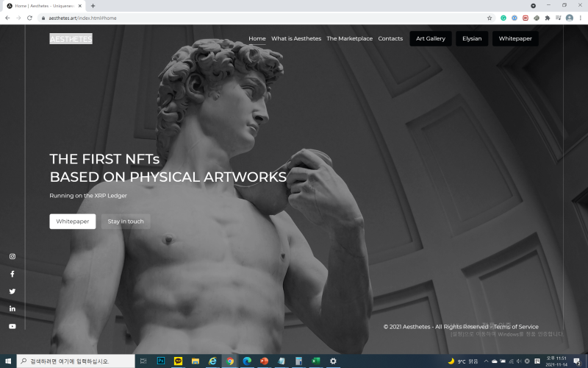
Task: Open a new tab with plus button
Action: (x=93, y=6)
